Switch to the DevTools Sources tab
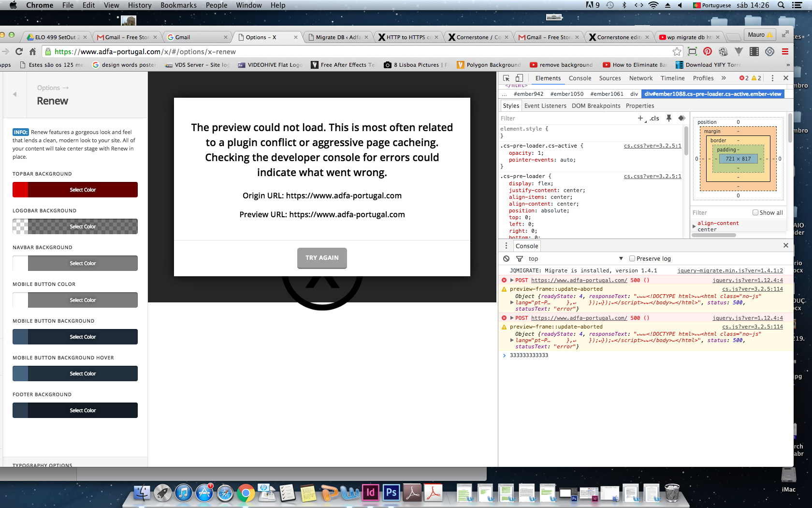Image resolution: width=812 pixels, height=508 pixels. tap(610, 78)
